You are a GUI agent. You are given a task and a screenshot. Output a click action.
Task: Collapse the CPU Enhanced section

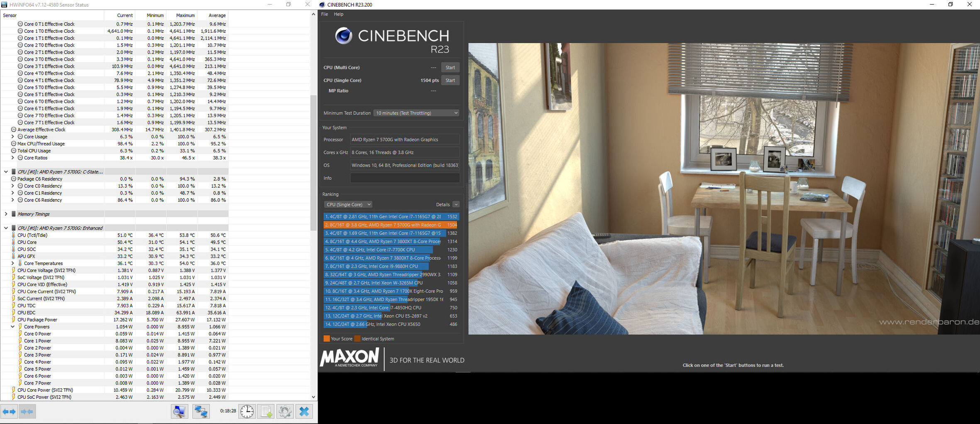(6, 228)
